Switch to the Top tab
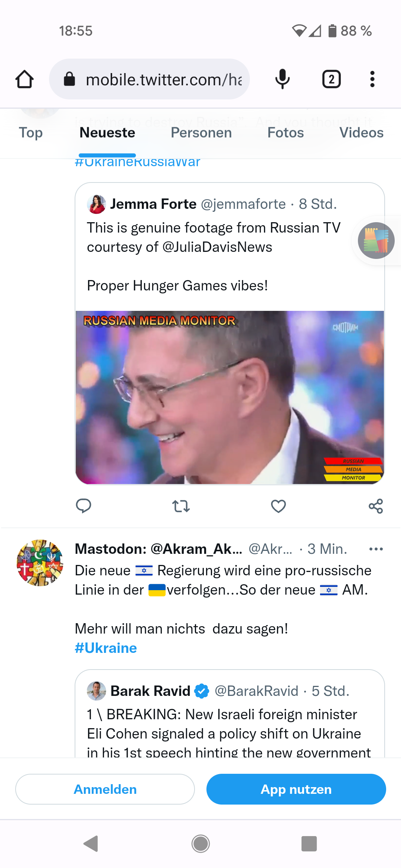This screenshot has height=868, width=401. [31, 133]
